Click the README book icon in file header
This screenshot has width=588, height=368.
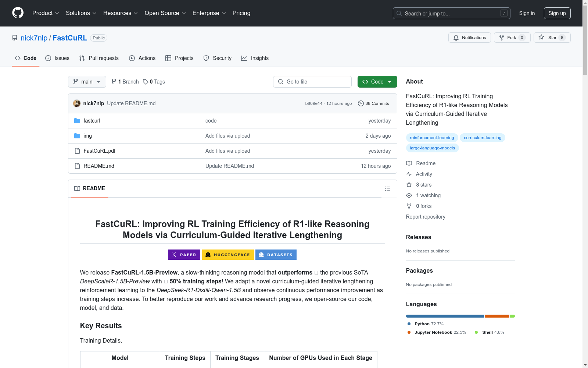coord(77,188)
